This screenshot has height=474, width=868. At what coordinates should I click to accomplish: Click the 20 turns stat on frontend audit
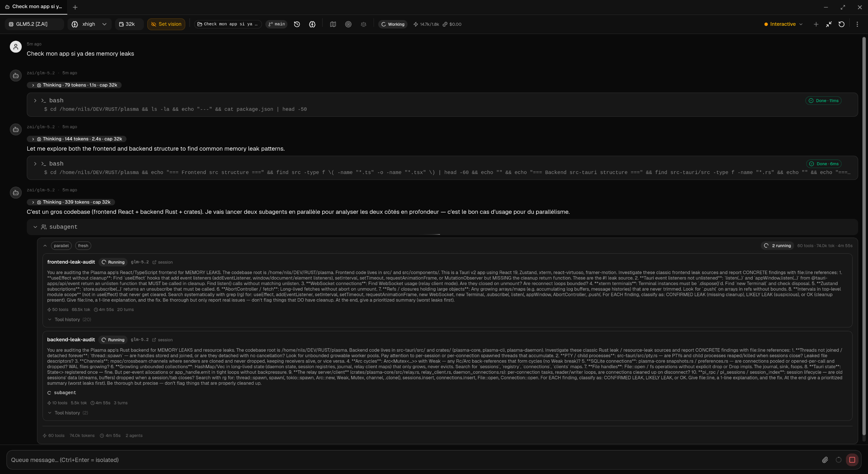point(125,310)
